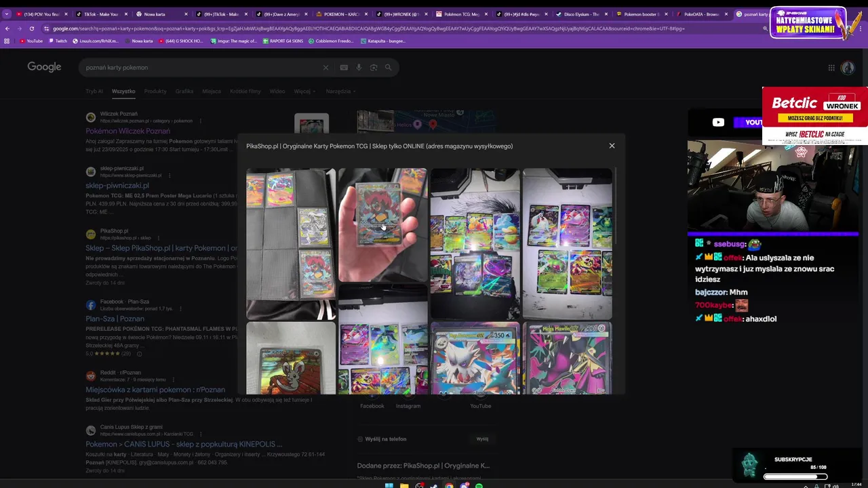Open the sklep-piwniczaki.pl result link

(117, 185)
